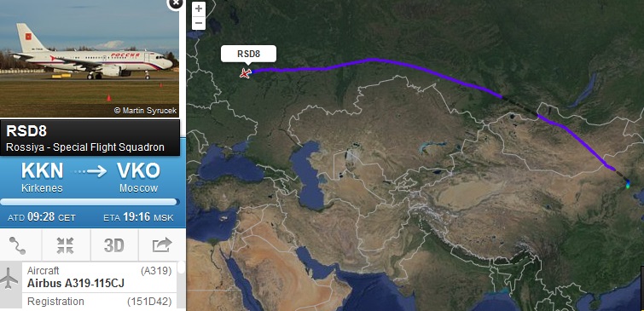Open the Rossiya aircraft photo
This screenshot has width=644, height=311.
(90, 59)
